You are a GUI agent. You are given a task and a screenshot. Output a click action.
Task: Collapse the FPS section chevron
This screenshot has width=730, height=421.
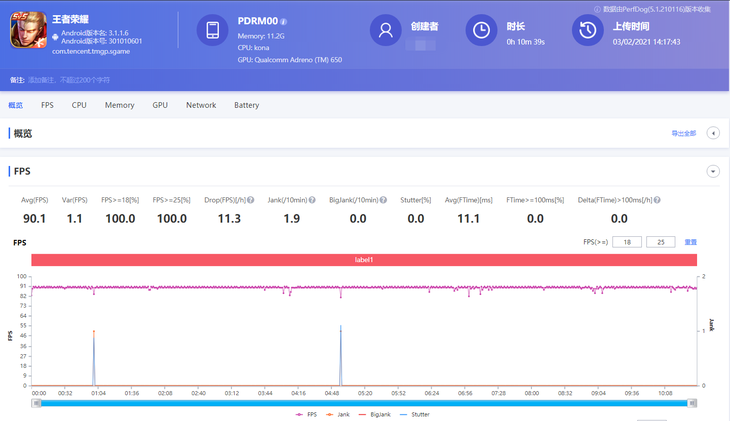[x=713, y=171]
